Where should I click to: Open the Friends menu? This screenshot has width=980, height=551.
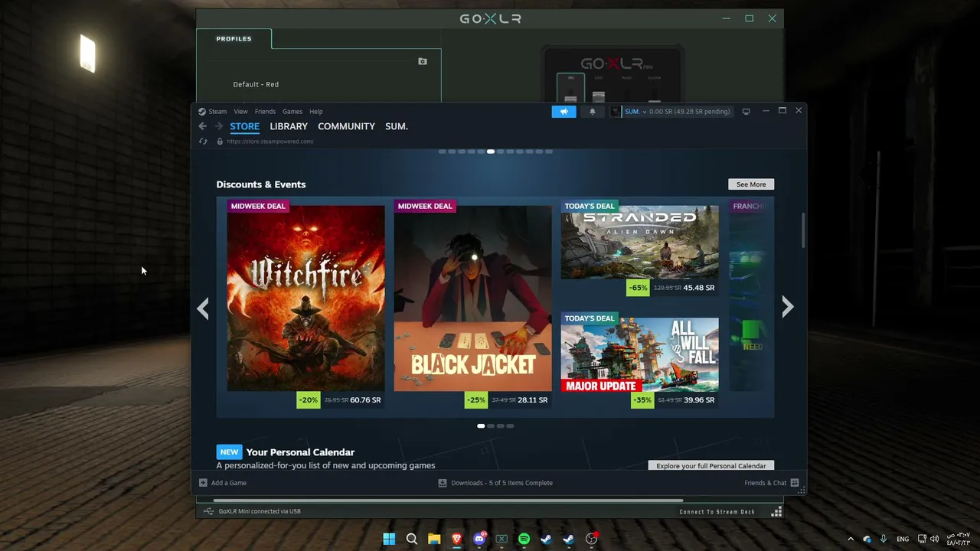pyautogui.click(x=265, y=112)
